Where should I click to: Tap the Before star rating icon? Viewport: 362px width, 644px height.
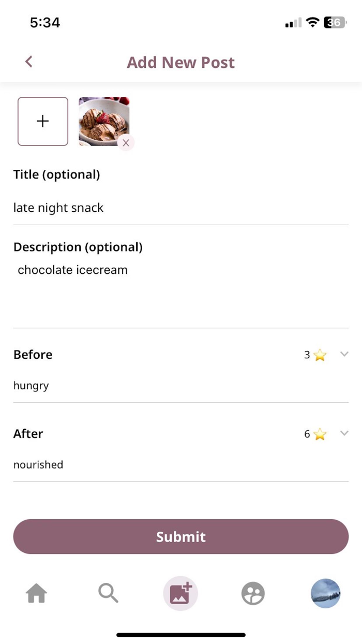(320, 355)
